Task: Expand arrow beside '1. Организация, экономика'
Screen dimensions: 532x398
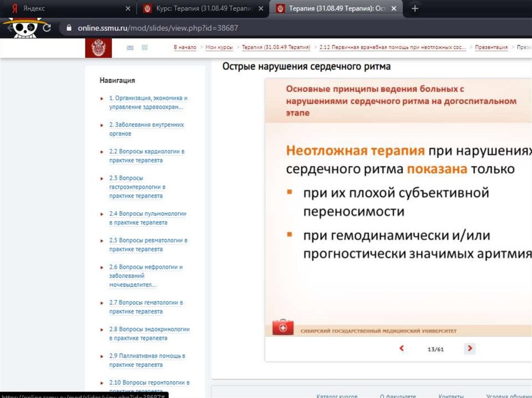Action: 102,99
